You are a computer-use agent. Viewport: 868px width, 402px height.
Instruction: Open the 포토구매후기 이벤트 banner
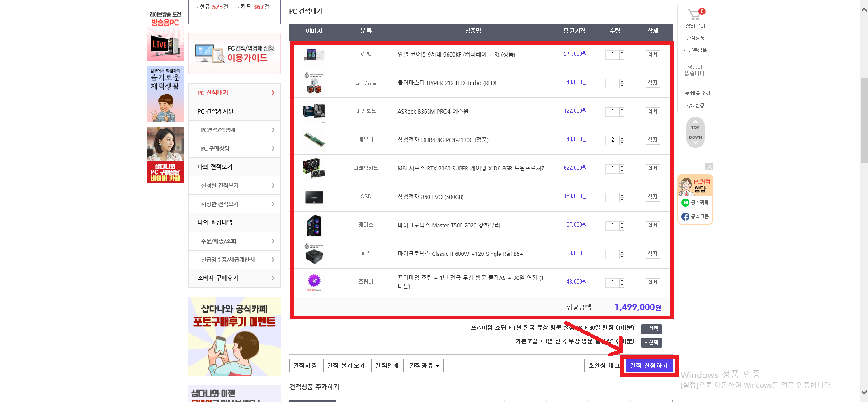point(234,336)
